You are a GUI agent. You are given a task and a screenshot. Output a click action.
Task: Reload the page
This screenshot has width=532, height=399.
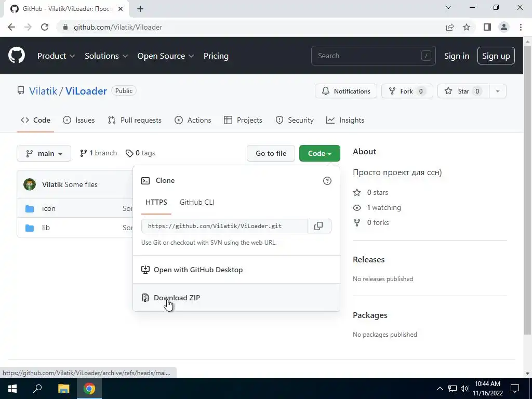coord(45,27)
